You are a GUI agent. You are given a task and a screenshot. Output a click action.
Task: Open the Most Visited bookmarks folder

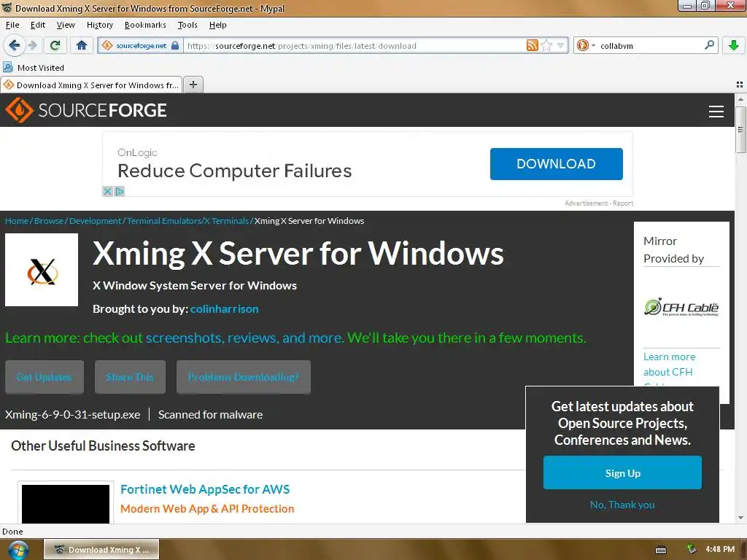[34, 68]
